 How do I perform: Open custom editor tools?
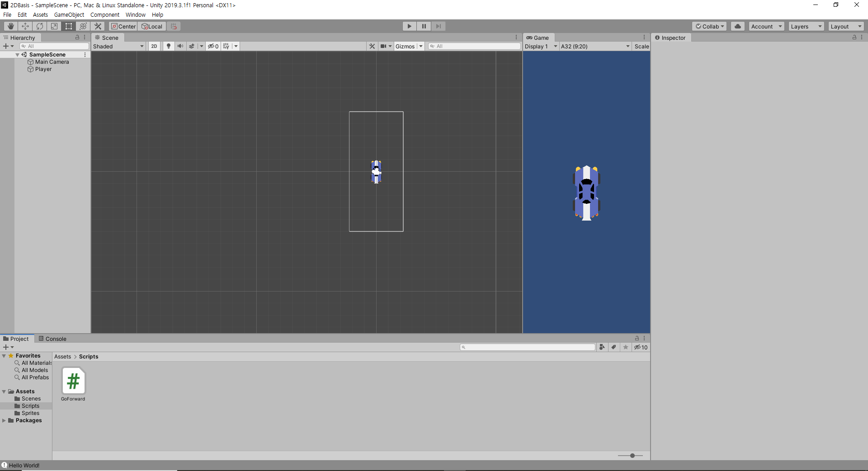[98, 26]
